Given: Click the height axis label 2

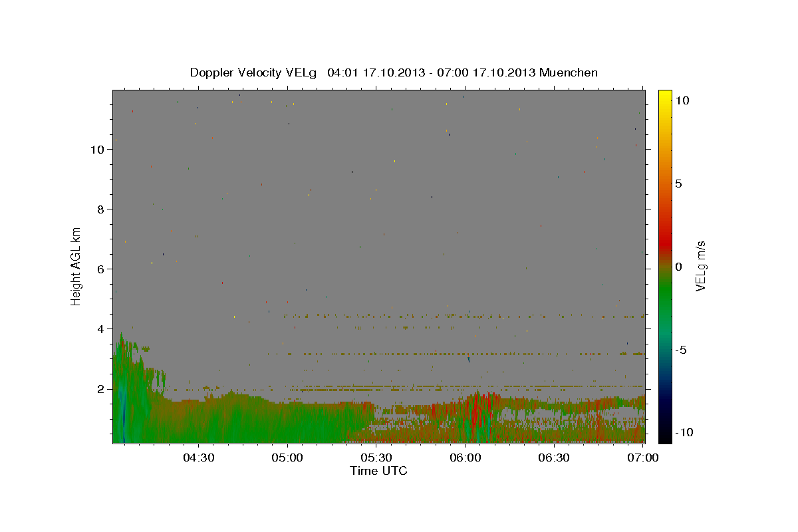Looking at the screenshot, I should coord(100,388).
